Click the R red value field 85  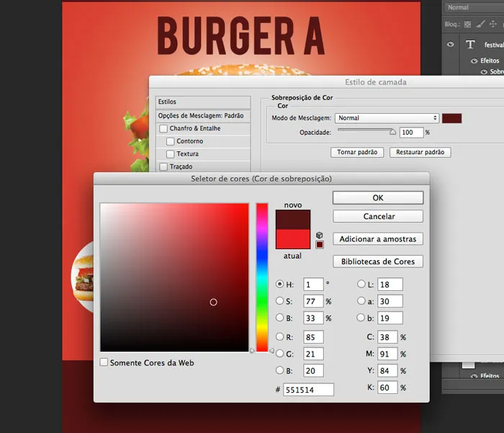click(x=313, y=336)
